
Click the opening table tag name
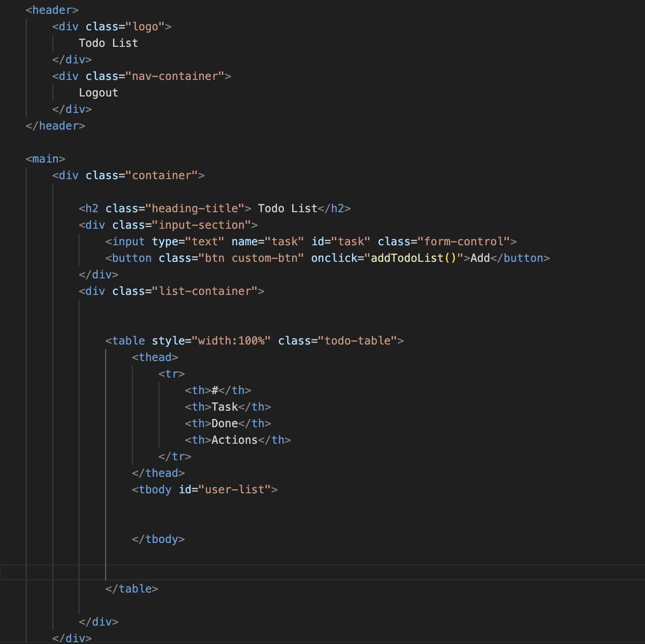128,340
